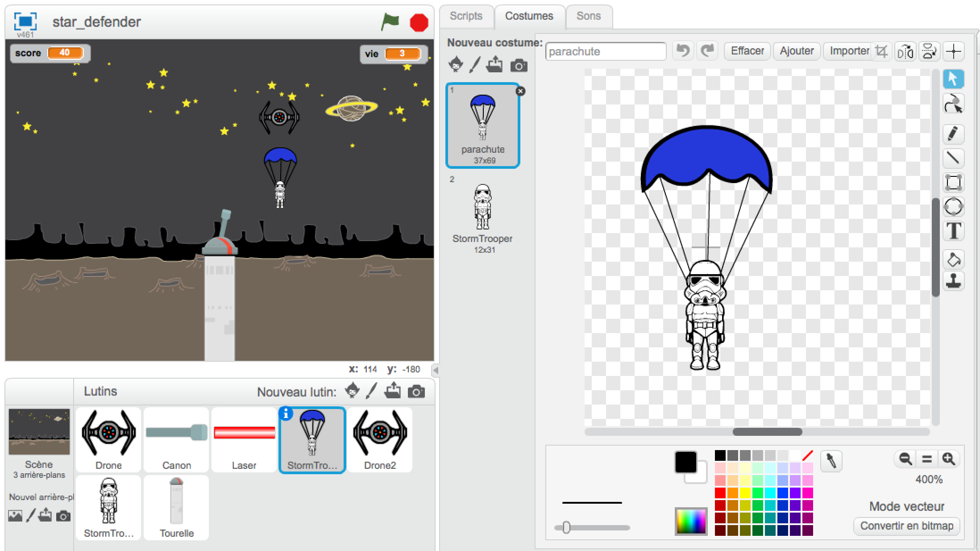This screenshot has height=551, width=980.
Task: Take new backdrop from camera
Action: (x=63, y=517)
